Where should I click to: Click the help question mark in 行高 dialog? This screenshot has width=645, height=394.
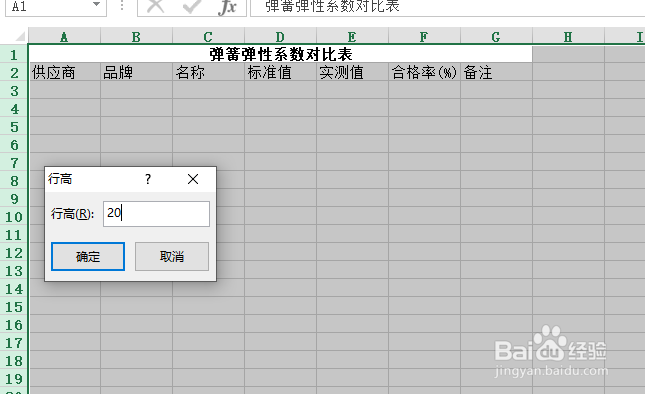click(148, 179)
